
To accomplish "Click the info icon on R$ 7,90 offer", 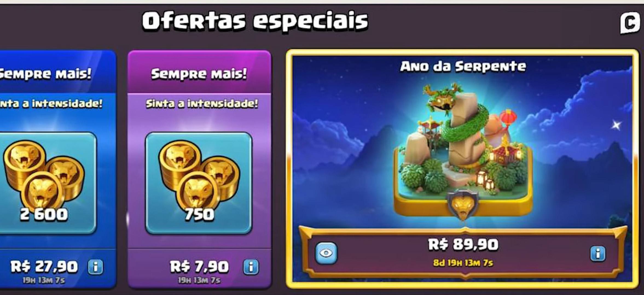I will (x=251, y=267).
